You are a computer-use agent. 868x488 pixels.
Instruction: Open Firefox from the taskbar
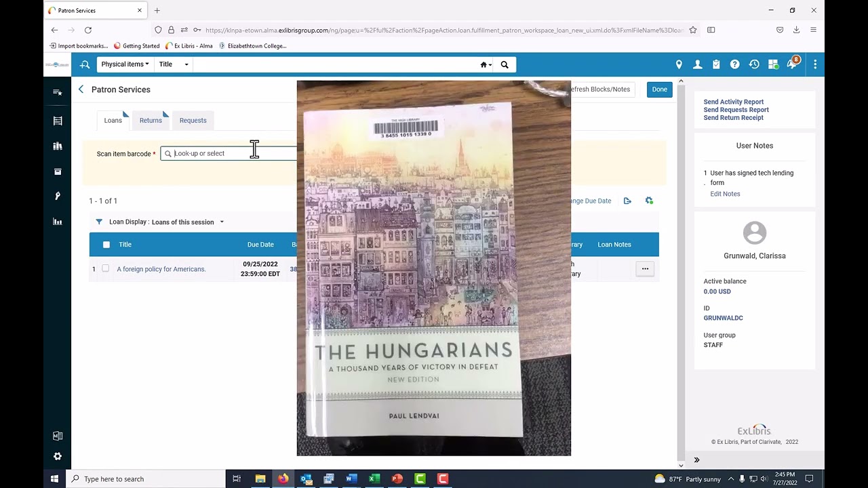point(283,479)
